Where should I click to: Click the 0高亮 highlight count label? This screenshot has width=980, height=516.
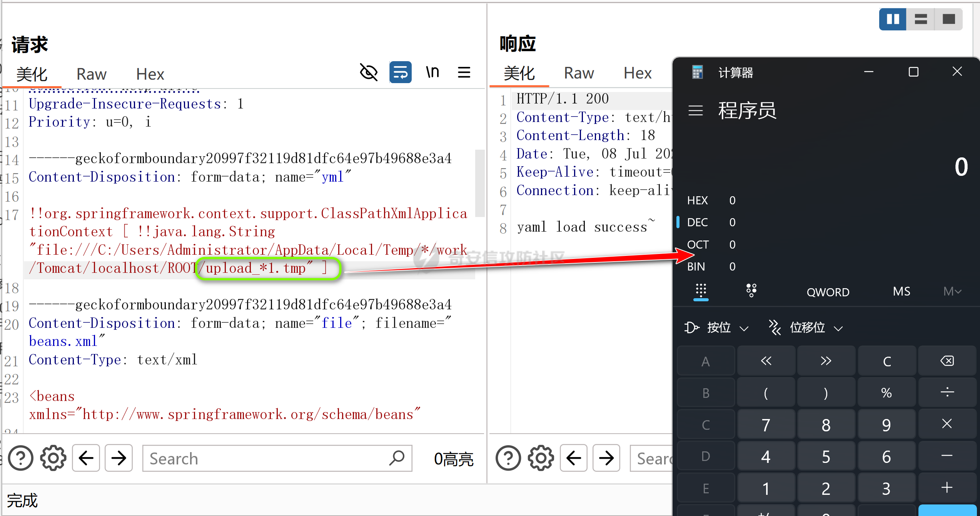pos(454,459)
